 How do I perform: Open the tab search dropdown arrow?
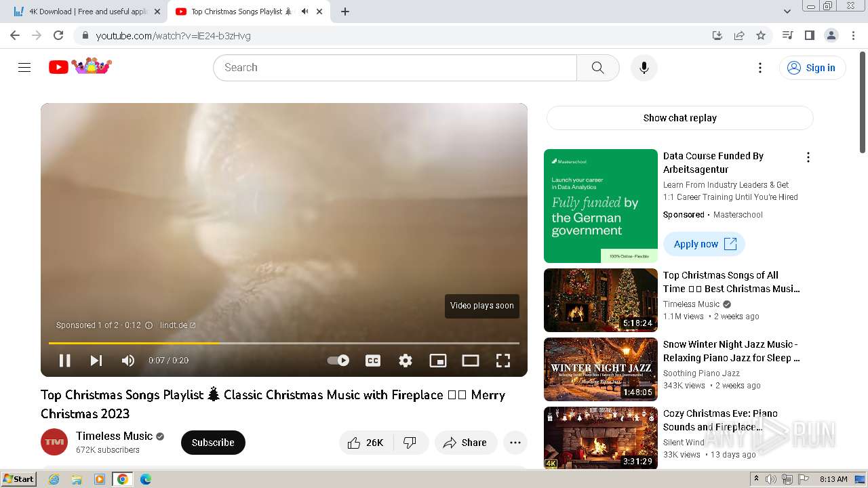pyautogui.click(x=787, y=12)
